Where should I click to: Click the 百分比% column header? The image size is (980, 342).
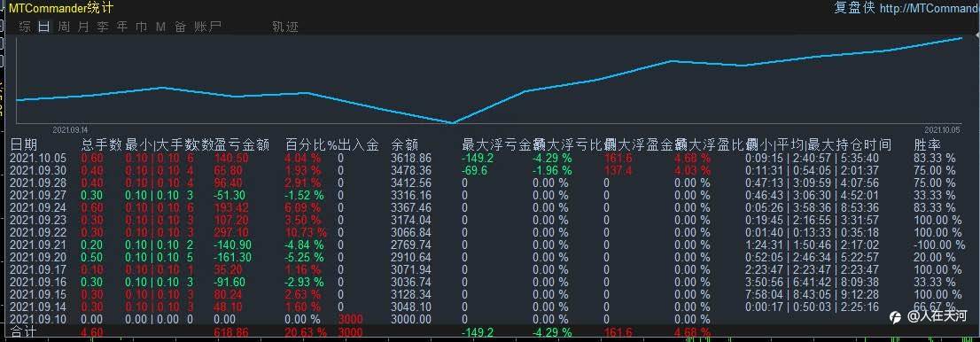[x=311, y=145]
